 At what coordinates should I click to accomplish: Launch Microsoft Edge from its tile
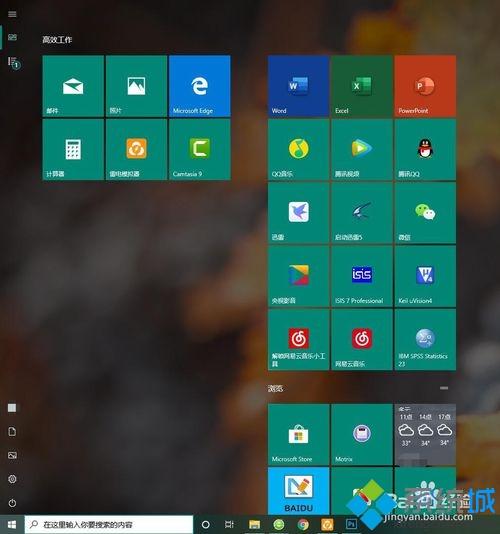(200, 86)
